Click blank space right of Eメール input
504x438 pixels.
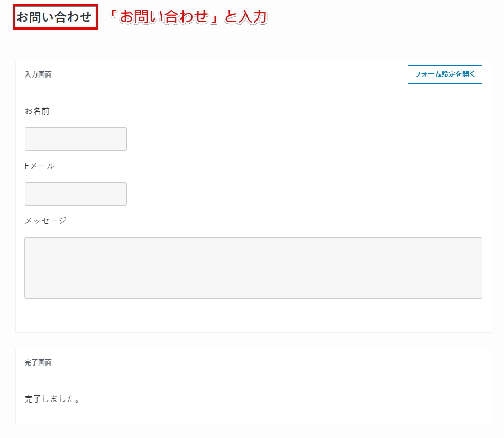tap(308, 194)
